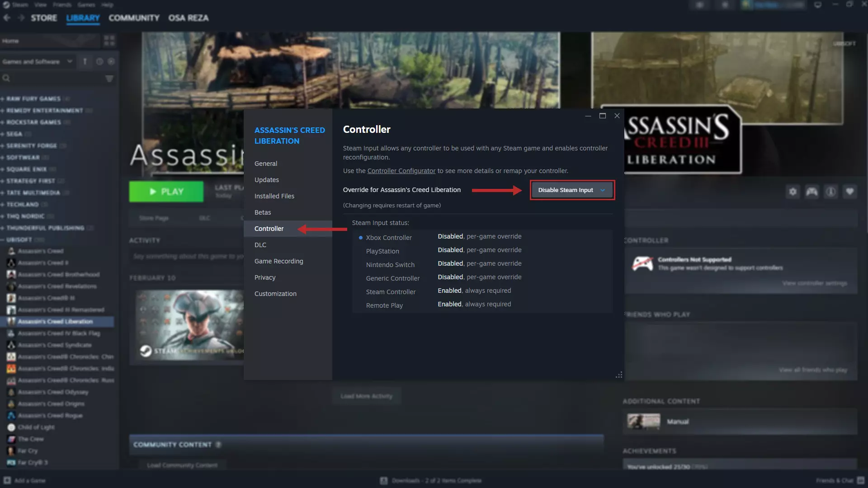Click the library search magnifier icon
The width and height of the screenshot is (868, 488).
(6, 78)
